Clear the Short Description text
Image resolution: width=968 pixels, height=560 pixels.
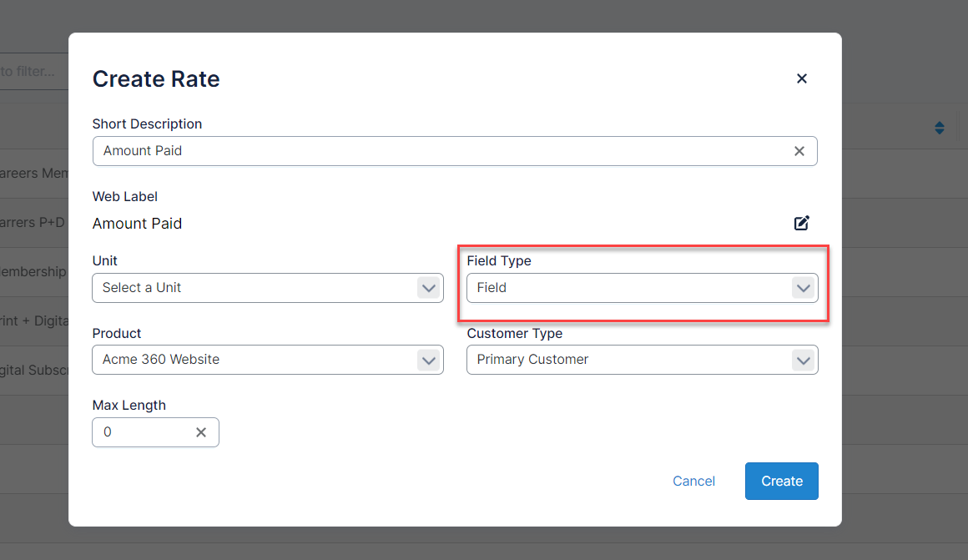pyautogui.click(x=799, y=151)
